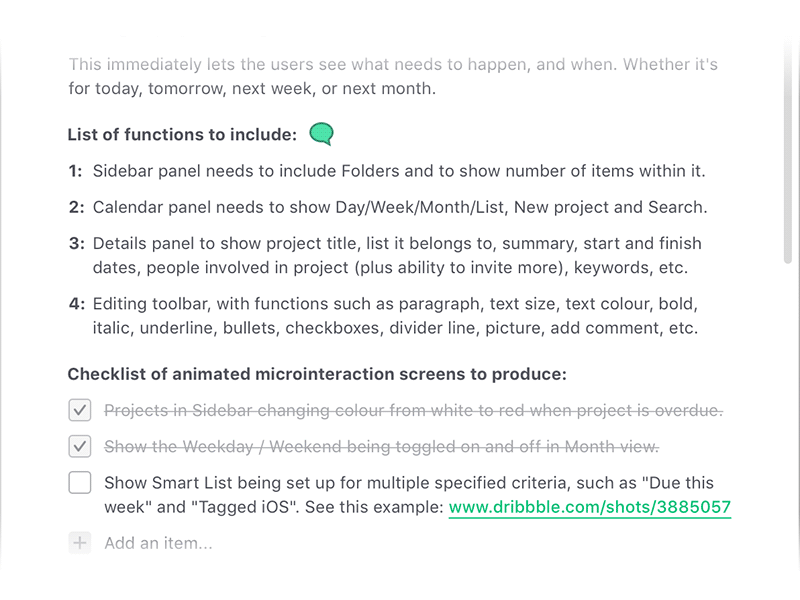800x600 pixels.
Task: Uncheck the Weekday / Weekend toggle checkbox
Action: pos(80,446)
